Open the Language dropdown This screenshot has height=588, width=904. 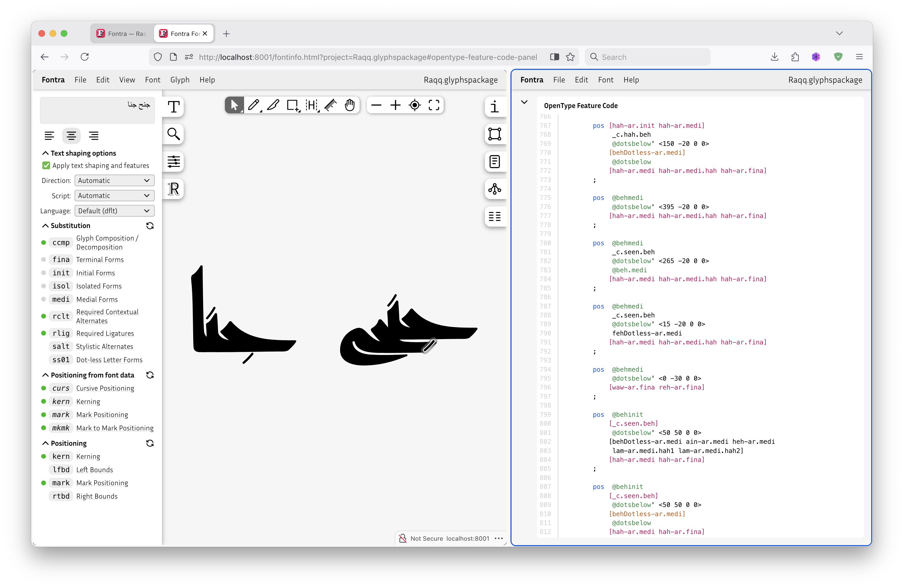(x=114, y=211)
